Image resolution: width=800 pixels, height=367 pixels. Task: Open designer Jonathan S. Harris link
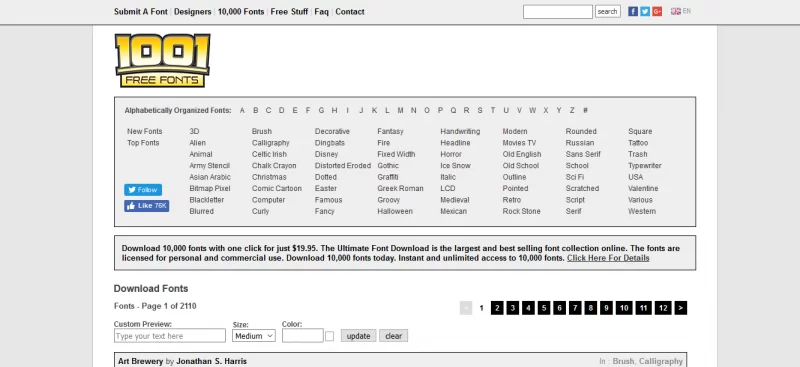pos(212,361)
